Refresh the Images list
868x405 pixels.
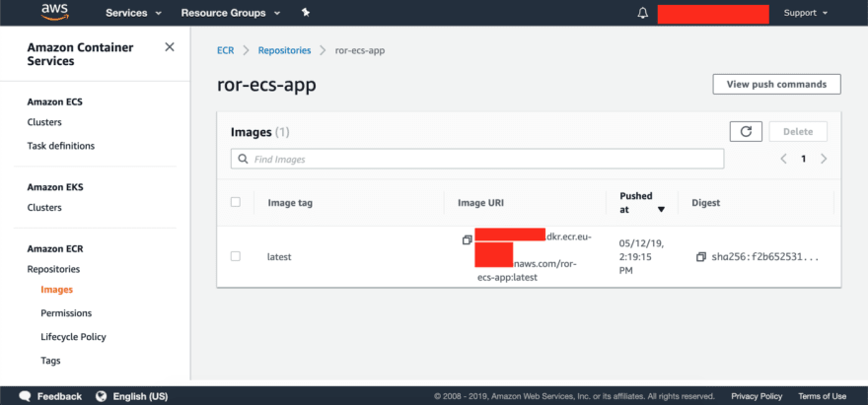coord(746,132)
